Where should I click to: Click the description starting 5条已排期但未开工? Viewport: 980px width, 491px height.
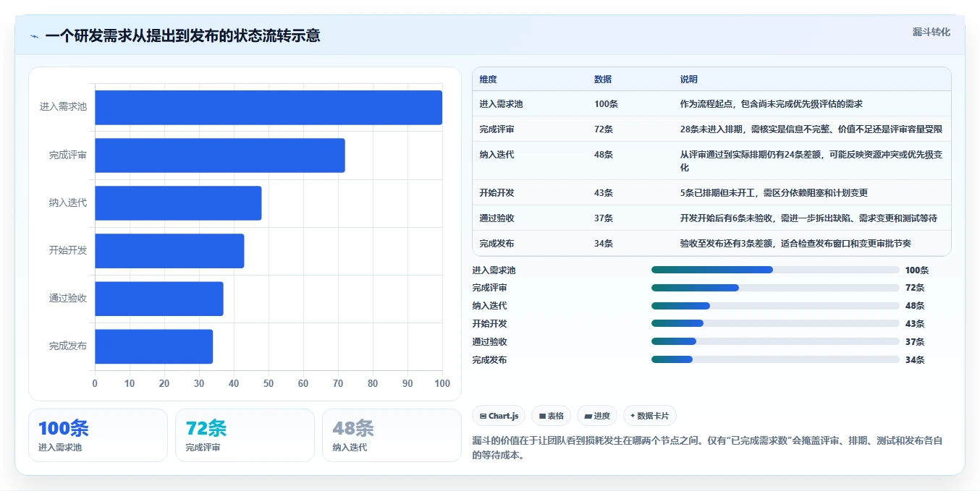774,193
